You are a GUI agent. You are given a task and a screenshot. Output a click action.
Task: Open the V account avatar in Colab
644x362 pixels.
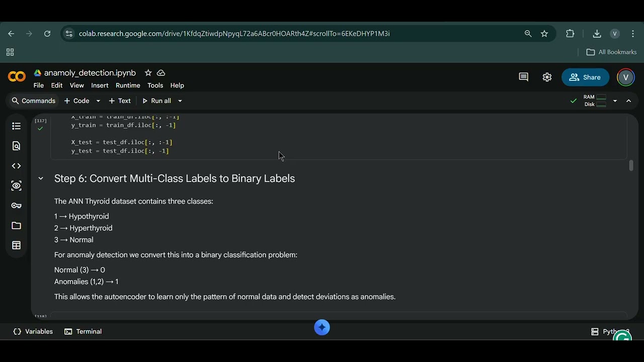[625, 77]
